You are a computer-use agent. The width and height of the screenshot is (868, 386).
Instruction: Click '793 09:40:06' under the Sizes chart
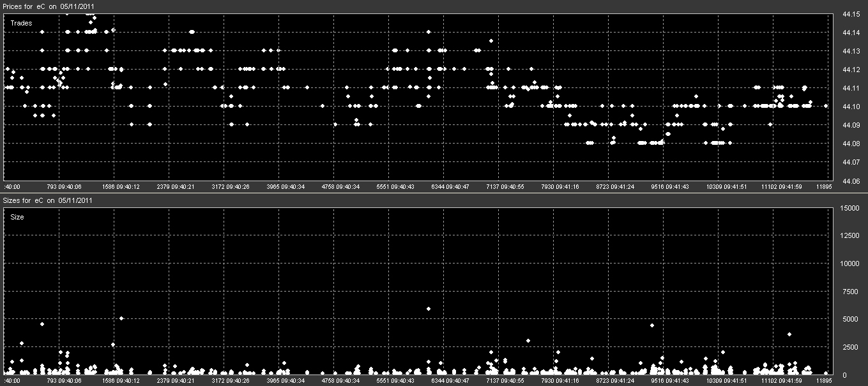[x=64, y=380]
